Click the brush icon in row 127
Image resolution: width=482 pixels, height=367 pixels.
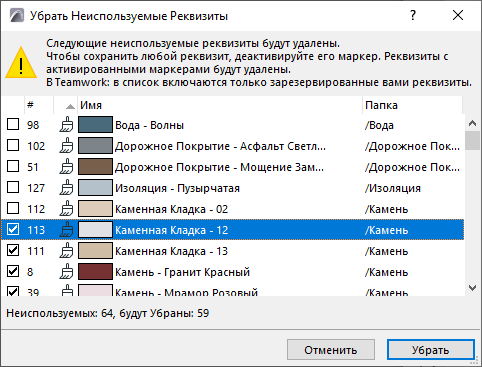67,188
